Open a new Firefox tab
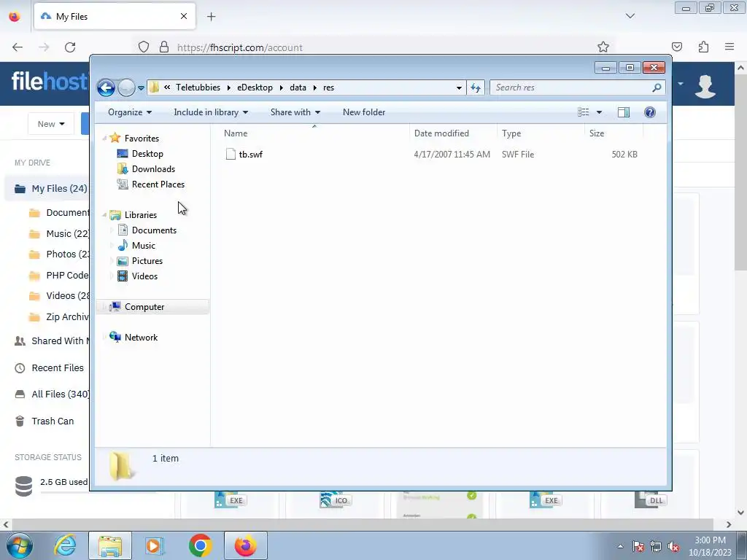This screenshot has width=747, height=560. [x=211, y=17]
